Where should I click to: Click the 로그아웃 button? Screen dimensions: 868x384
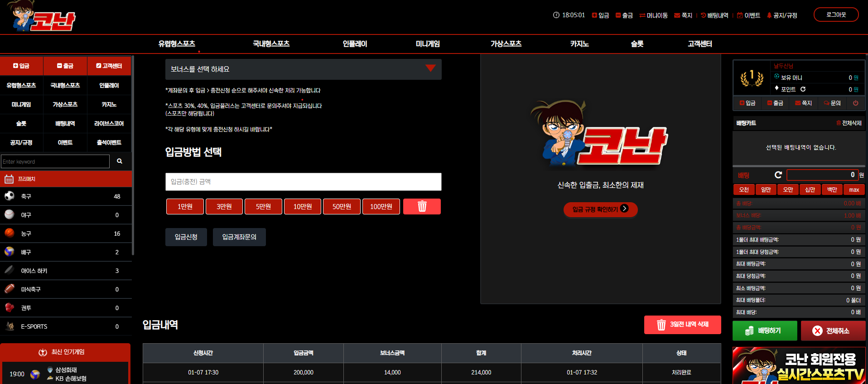pyautogui.click(x=836, y=15)
